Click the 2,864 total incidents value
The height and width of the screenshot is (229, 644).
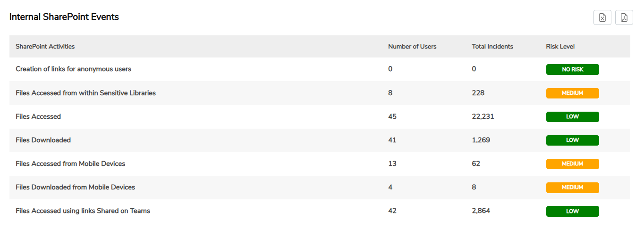481,211
